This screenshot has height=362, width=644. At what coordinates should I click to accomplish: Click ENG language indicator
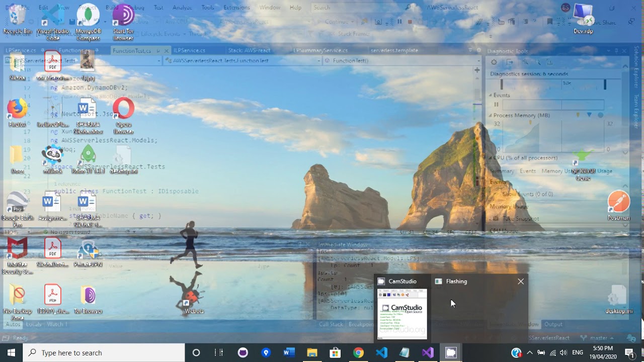tap(578, 352)
